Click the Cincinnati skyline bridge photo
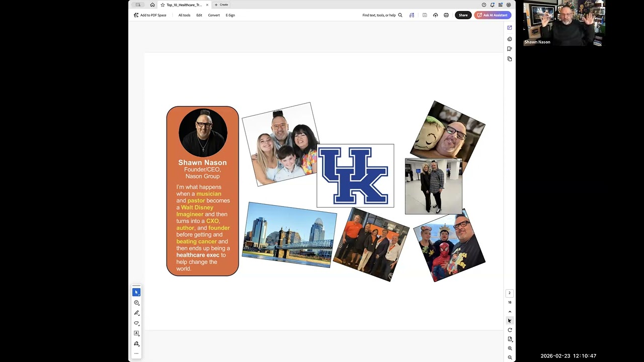Viewport: 644px width, 362px height. tap(289, 235)
